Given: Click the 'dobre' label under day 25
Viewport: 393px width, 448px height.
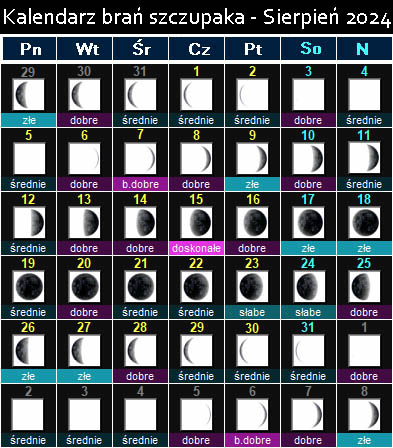Looking at the screenshot, I should (x=364, y=312).
